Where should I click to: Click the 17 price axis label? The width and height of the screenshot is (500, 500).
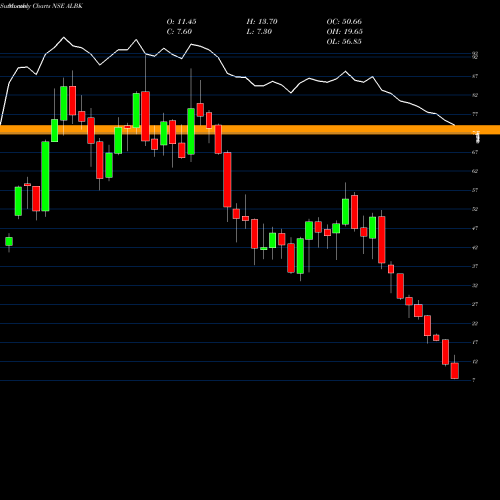pos(475,342)
